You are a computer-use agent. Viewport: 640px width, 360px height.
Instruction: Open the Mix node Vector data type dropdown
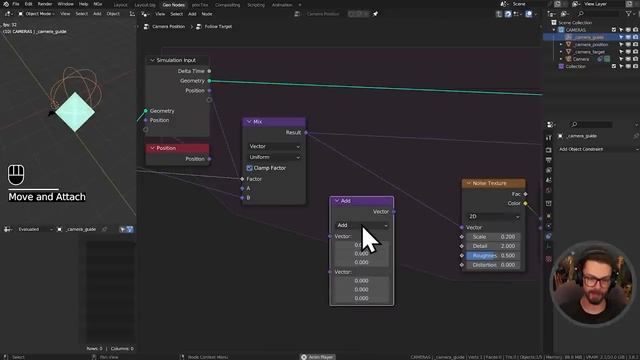point(274,146)
